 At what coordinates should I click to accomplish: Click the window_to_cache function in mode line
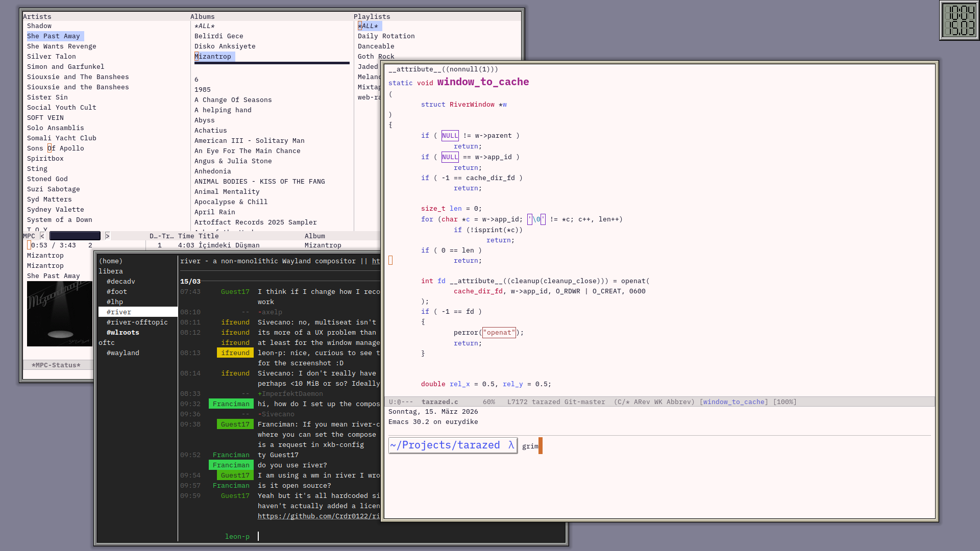pos(734,402)
